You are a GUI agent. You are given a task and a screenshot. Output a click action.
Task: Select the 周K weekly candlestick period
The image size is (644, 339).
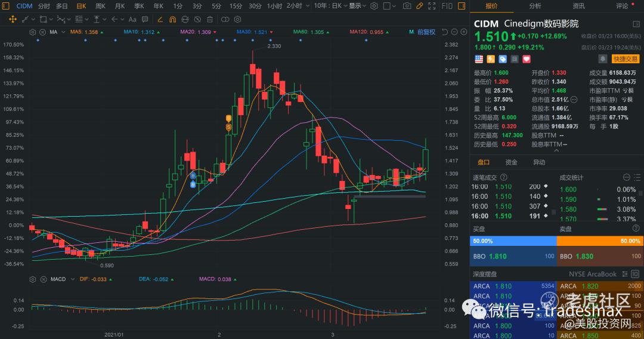(100, 6)
